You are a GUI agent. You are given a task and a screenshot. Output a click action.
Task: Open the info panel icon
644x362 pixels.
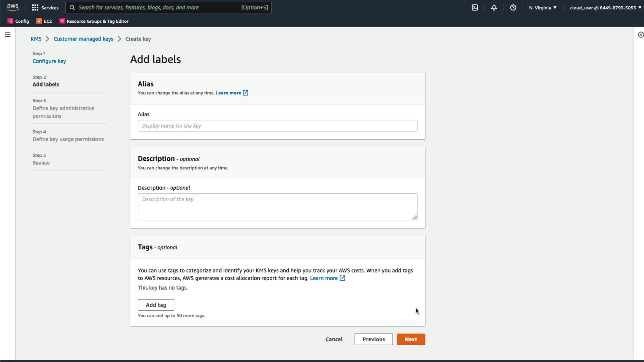[640, 35]
